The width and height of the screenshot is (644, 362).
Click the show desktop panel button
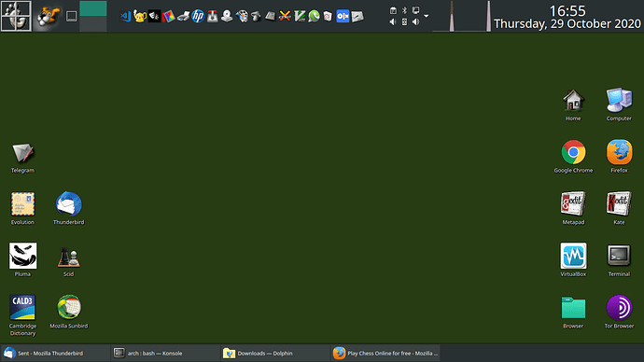pos(72,17)
